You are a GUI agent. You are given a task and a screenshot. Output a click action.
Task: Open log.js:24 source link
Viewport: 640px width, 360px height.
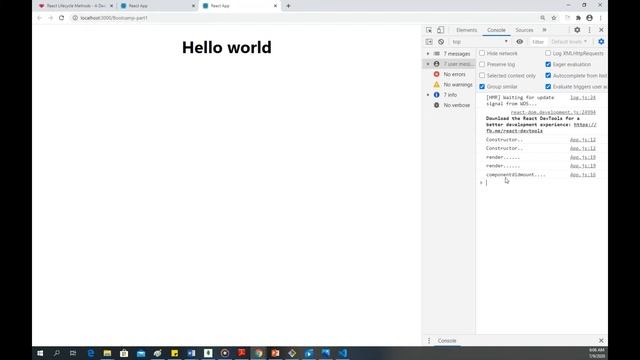click(583, 98)
